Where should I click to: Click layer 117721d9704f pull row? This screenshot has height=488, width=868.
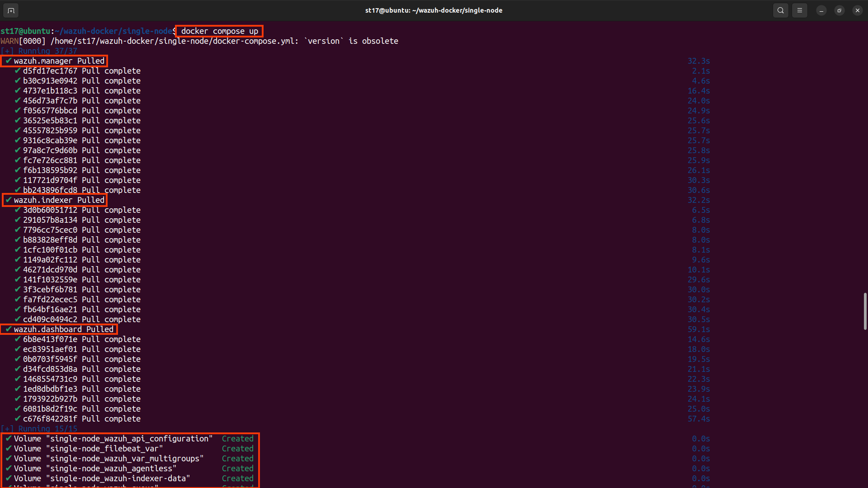(77, 180)
